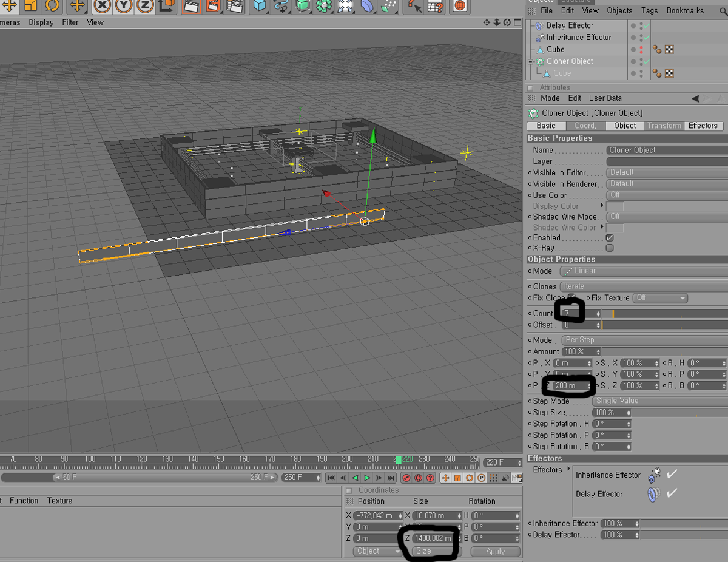Switch to the Coord. tab

click(x=585, y=126)
